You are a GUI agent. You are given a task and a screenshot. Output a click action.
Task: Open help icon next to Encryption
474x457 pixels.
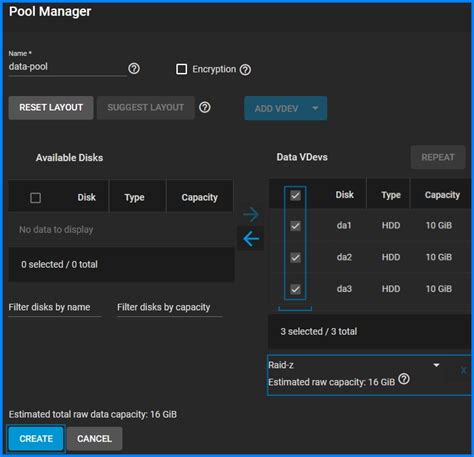[245, 70]
